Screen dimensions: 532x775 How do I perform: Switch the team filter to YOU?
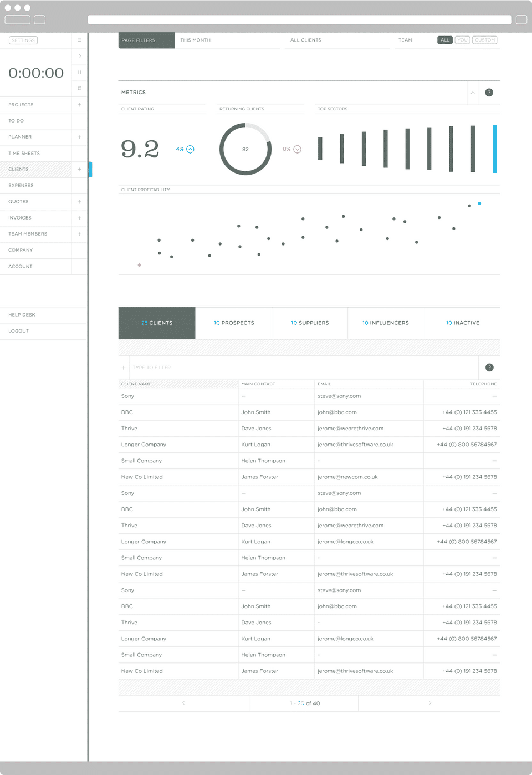462,40
